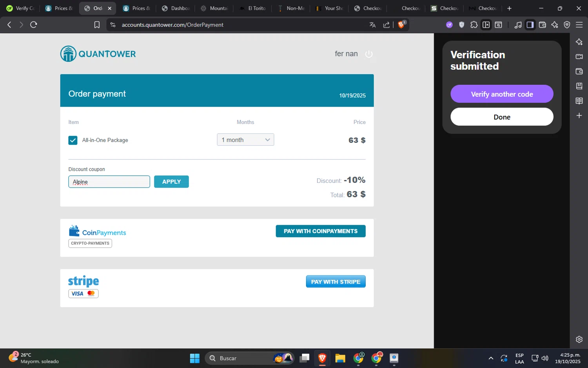This screenshot has width=588, height=368.
Task: Click the address bar URL
Action: (x=172, y=25)
